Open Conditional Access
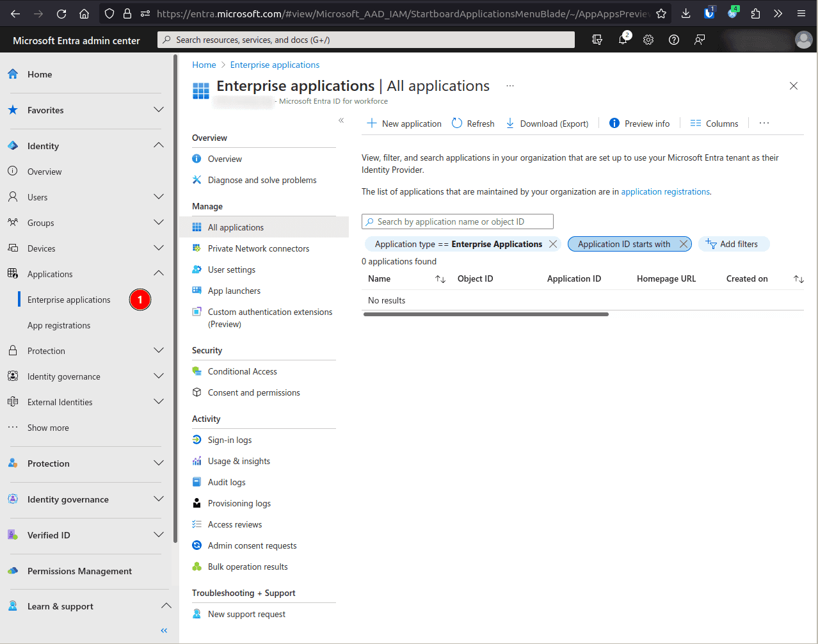818x644 pixels. (x=243, y=371)
